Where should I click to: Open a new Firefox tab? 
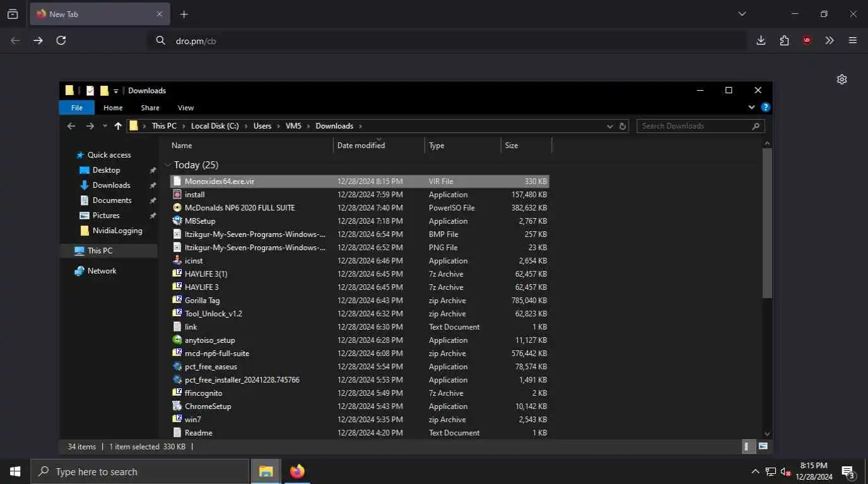click(x=184, y=14)
